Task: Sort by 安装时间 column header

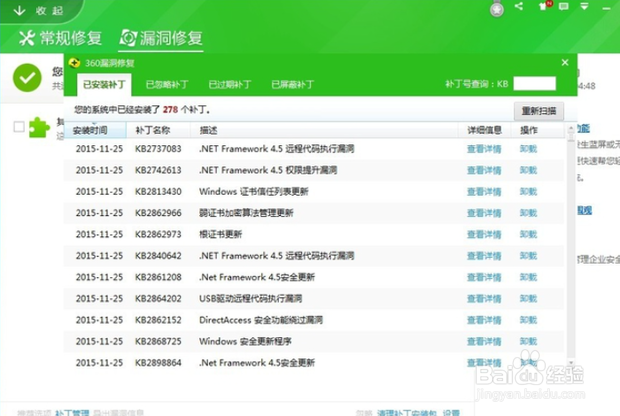Action: click(95, 130)
